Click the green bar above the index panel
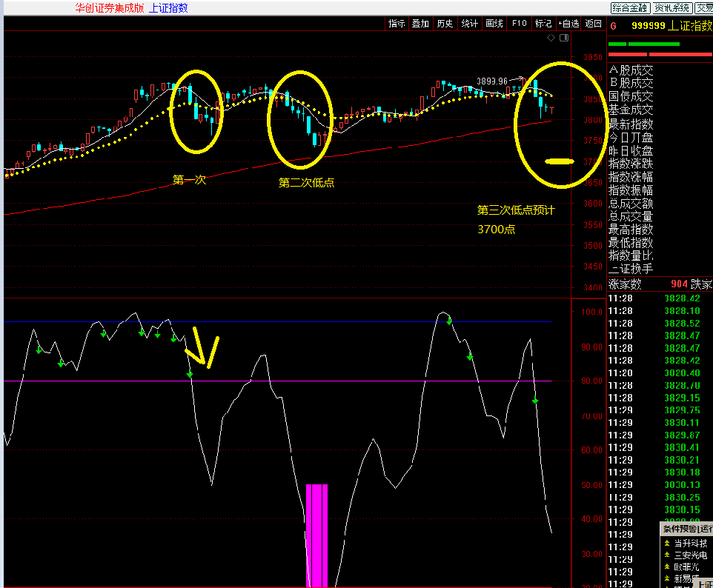The image size is (713, 588). pos(644,44)
